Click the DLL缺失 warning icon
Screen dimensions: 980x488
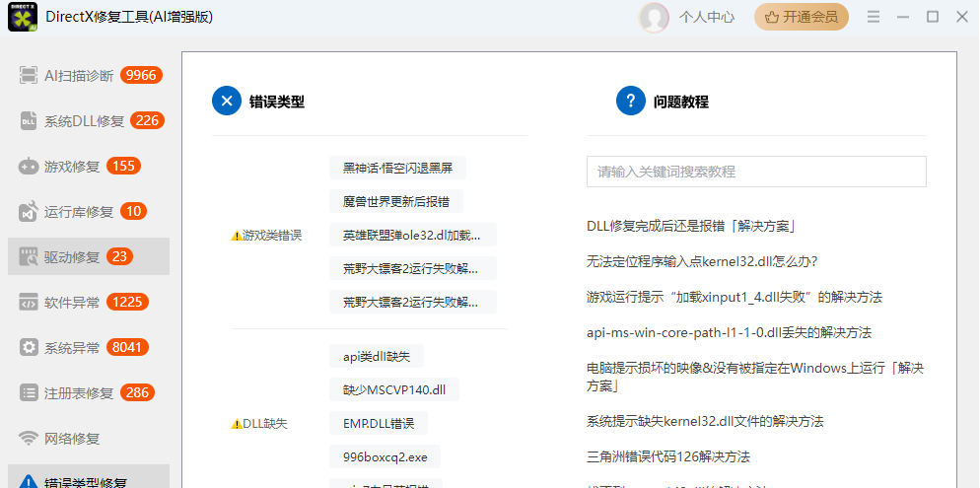[237, 424]
